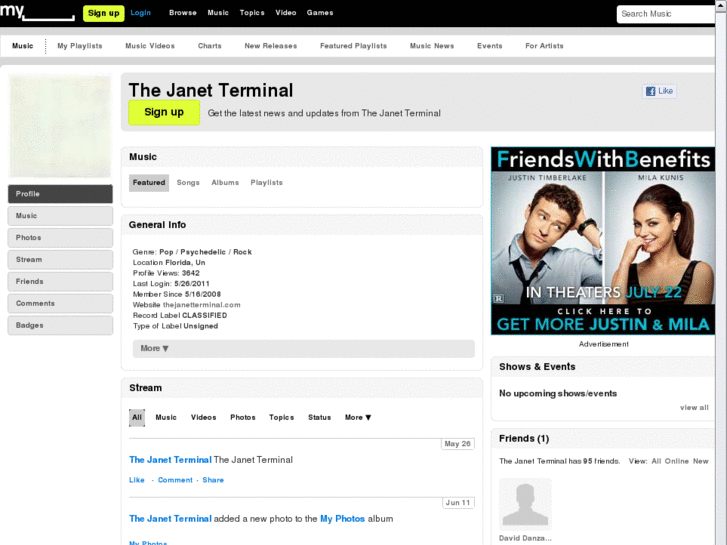Screen dimensions: 727x545
Task: Open For Artists page
Action: [x=544, y=46]
